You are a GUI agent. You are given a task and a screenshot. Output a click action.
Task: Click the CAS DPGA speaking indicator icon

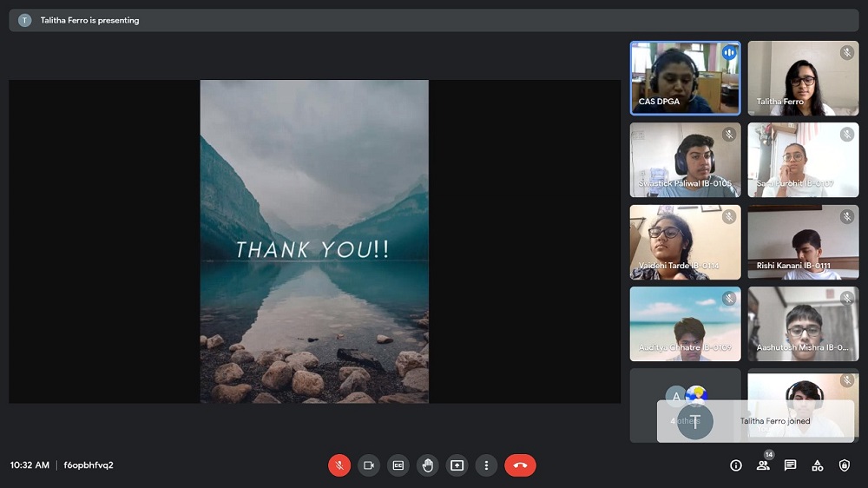[x=729, y=53]
